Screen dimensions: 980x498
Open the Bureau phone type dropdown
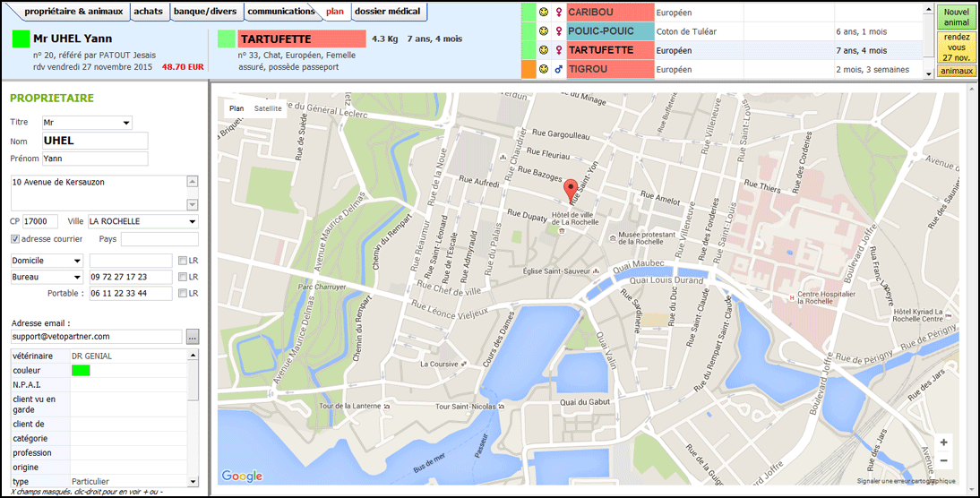(78, 277)
